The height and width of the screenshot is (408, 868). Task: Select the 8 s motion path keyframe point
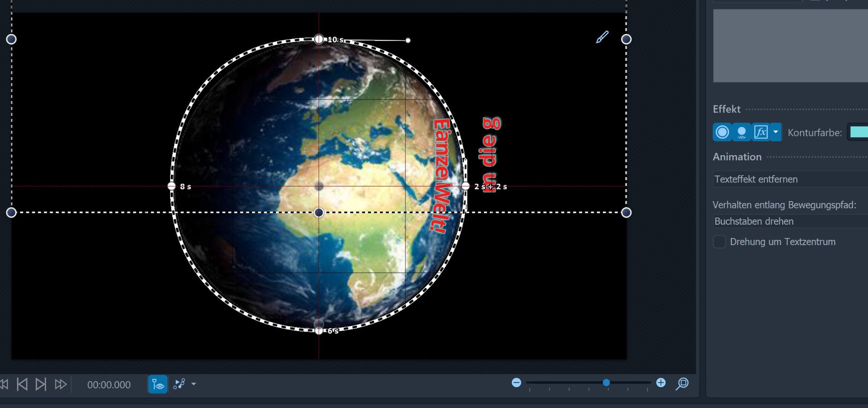(x=171, y=186)
